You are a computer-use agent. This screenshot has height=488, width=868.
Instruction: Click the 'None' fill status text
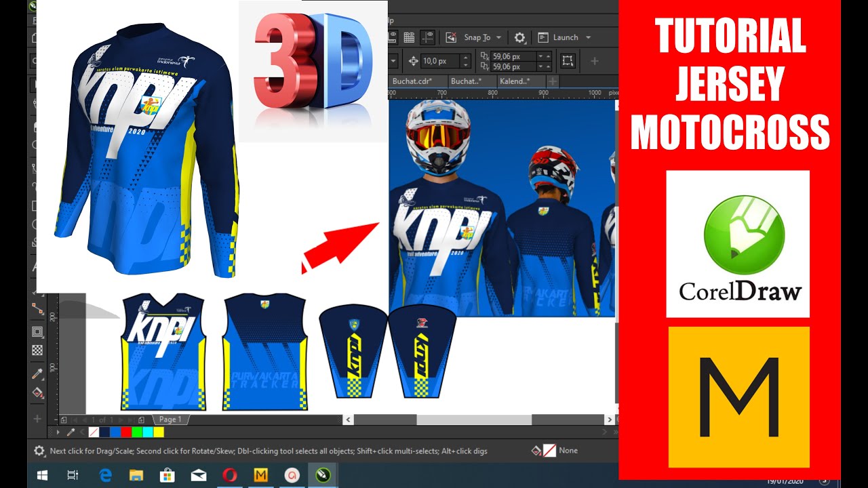568,450
